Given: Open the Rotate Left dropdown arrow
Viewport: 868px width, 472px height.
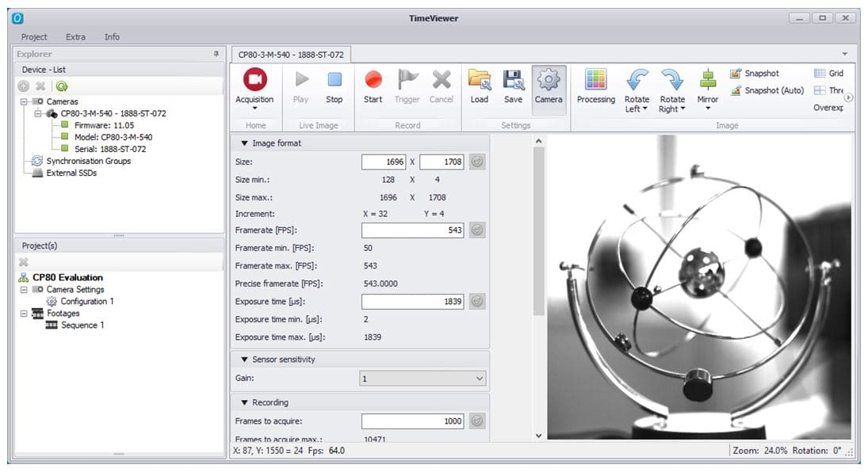Looking at the screenshot, I should click(x=645, y=109).
